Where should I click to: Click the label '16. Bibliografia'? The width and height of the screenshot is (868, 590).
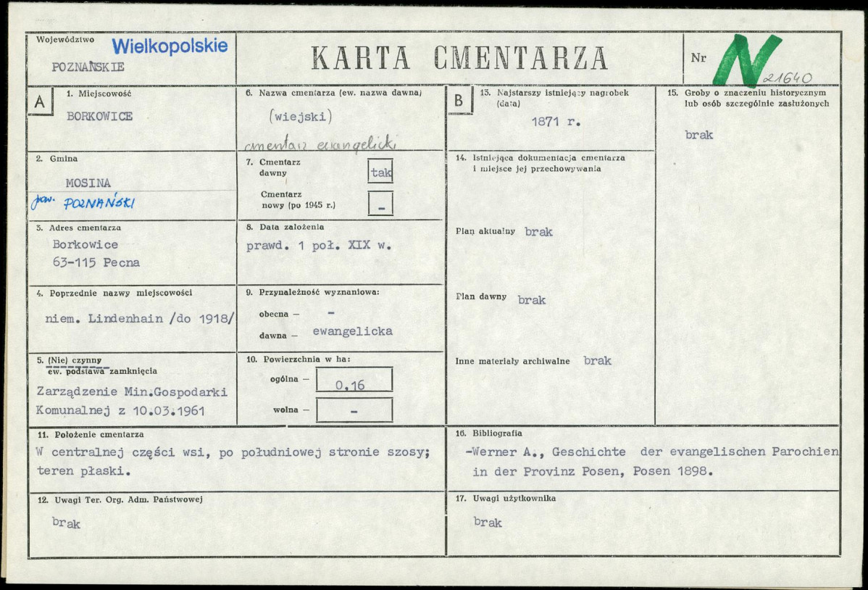coord(489,433)
